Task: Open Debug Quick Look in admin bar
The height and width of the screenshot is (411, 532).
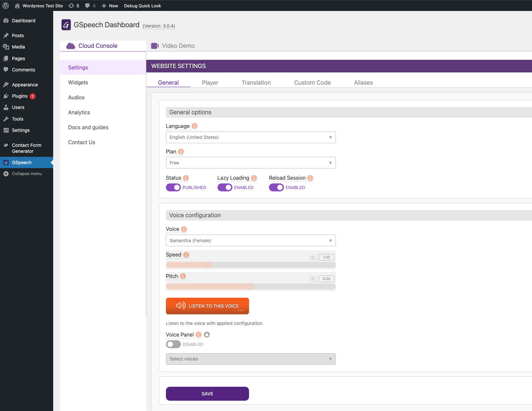Action: [x=142, y=6]
